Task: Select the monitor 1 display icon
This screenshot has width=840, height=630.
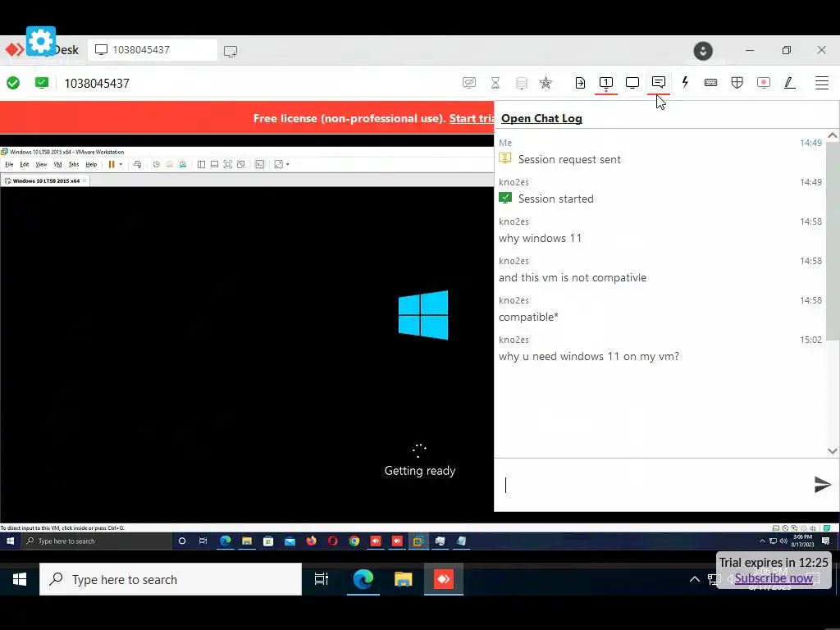Action: [x=606, y=83]
